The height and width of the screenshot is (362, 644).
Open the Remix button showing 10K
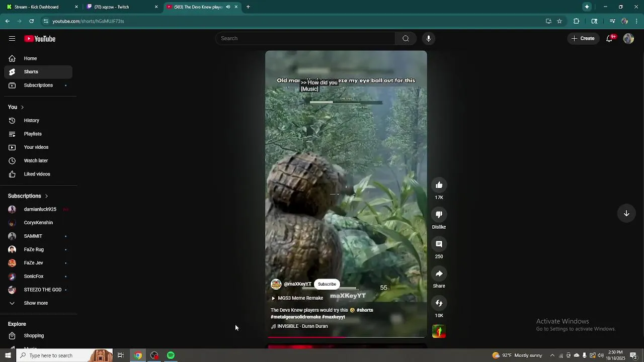(x=439, y=303)
